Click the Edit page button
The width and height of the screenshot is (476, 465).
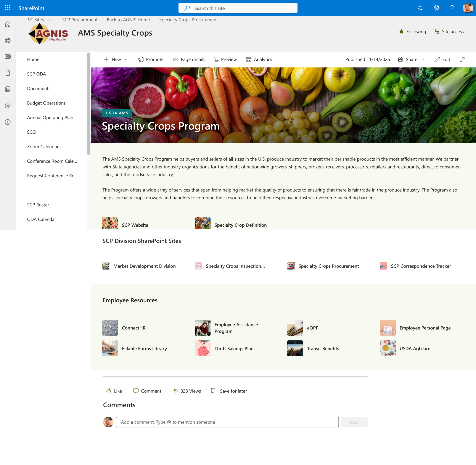point(442,59)
